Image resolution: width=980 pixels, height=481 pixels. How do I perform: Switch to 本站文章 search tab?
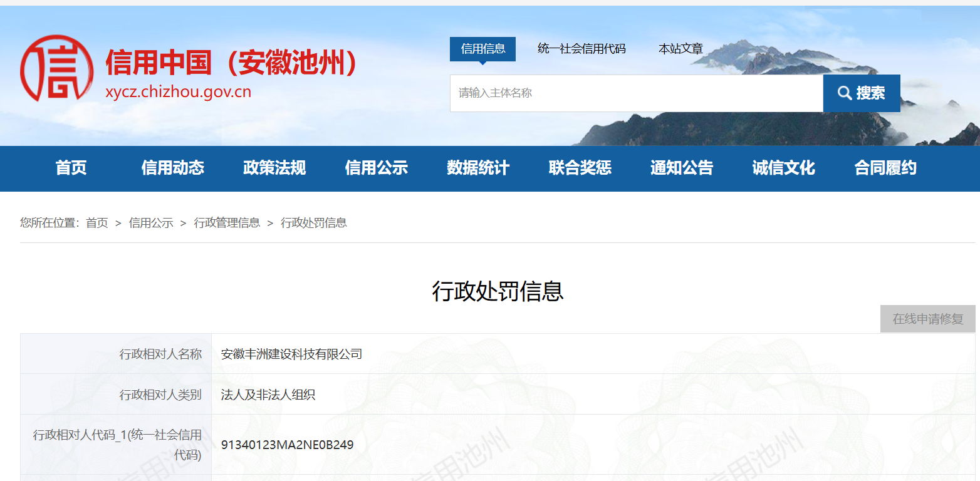pyautogui.click(x=680, y=49)
